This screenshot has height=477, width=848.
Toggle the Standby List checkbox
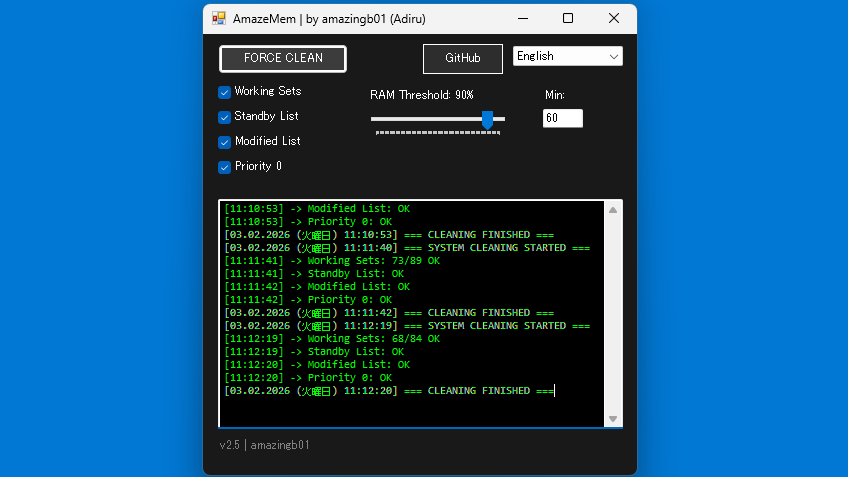click(x=225, y=117)
